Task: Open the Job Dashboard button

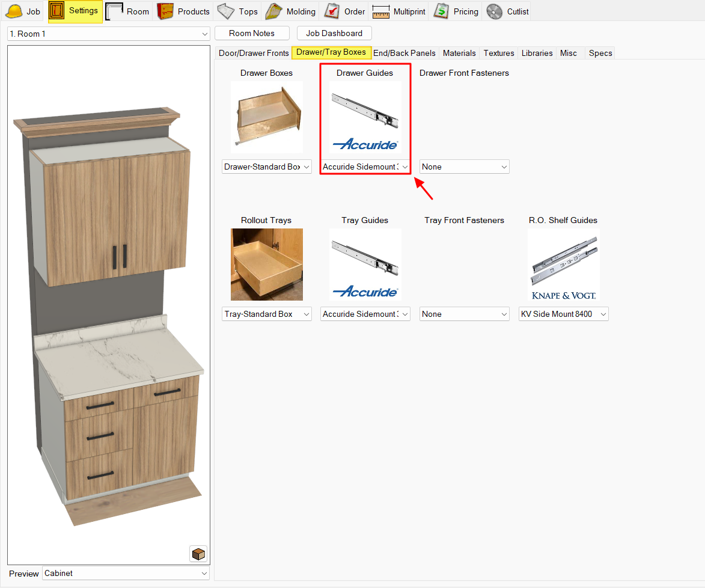Action: coord(334,33)
